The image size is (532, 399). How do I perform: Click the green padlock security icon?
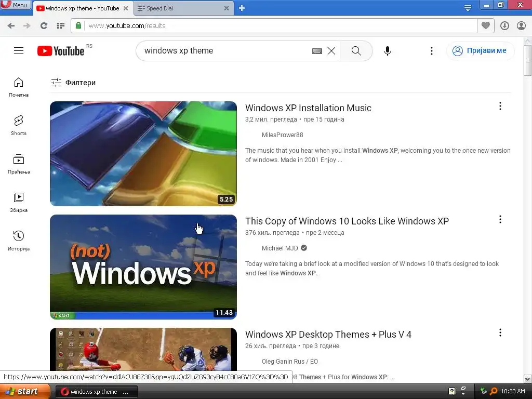(78, 25)
